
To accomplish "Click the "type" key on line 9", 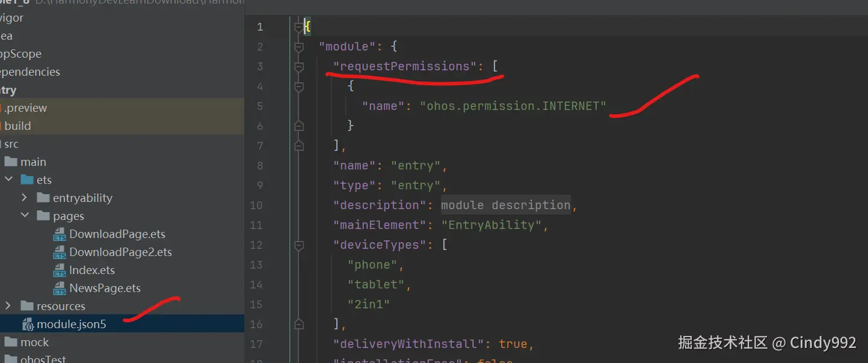I will 355,186.
